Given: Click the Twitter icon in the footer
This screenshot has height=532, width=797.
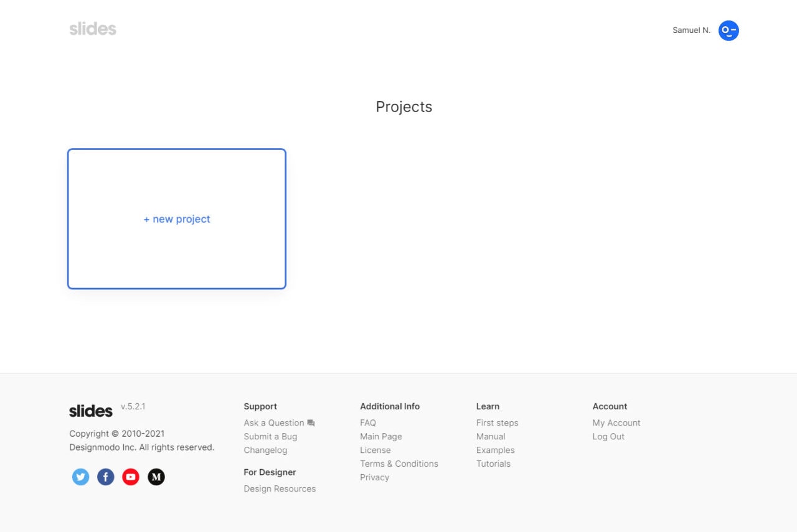Looking at the screenshot, I should tap(80, 477).
